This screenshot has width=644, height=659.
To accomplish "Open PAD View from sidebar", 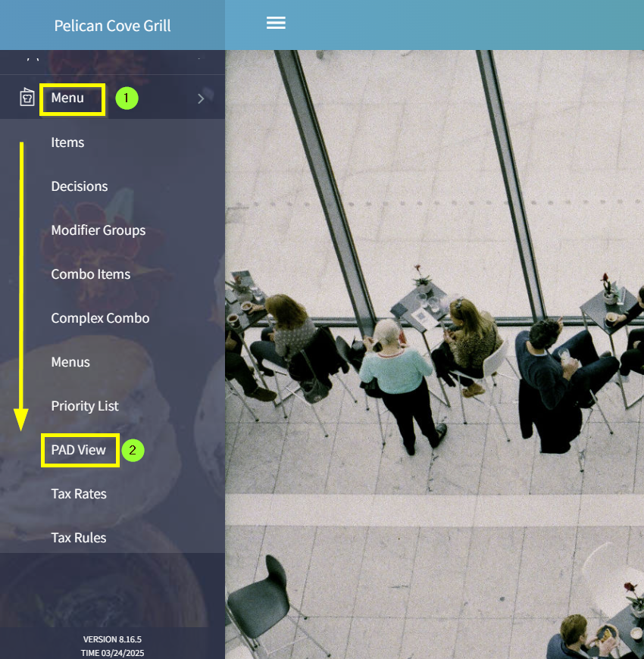I will tap(78, 450).
